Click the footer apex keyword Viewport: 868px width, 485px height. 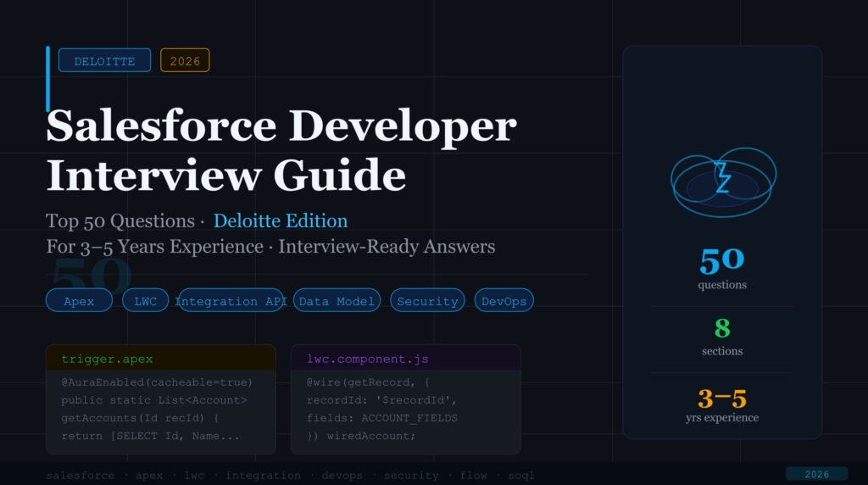(x=149, y=475)
